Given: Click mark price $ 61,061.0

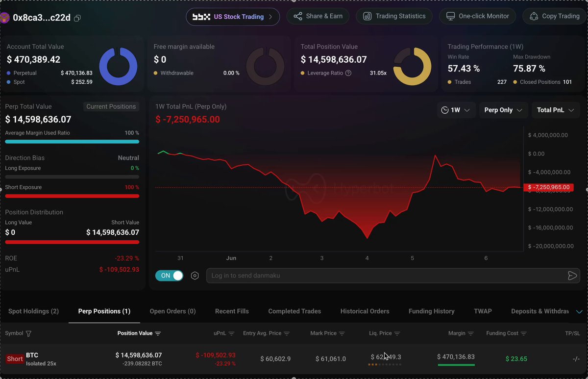Looking at the screenshot, I should point(331,359).
